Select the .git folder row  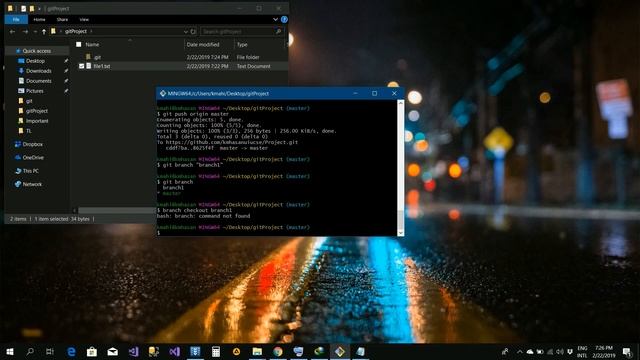182,57
